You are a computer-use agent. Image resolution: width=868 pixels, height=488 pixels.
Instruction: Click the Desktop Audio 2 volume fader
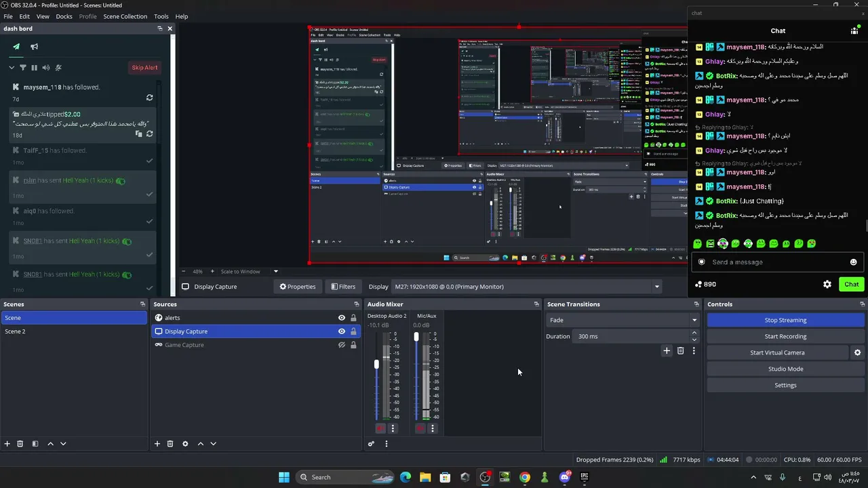pyautogui.click(x=376, y=365)
